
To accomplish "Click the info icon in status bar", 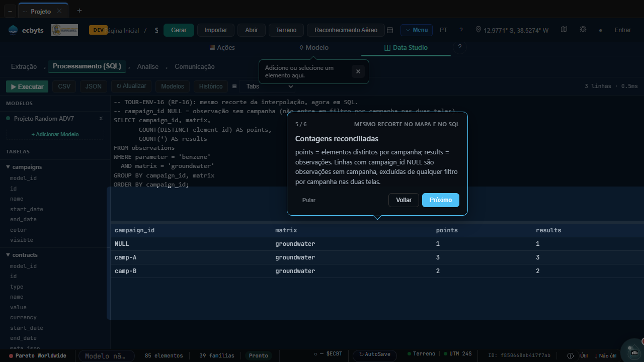I will 570,355.
